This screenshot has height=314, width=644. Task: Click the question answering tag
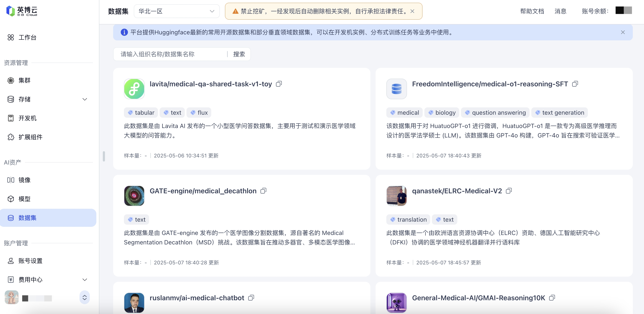495,113
